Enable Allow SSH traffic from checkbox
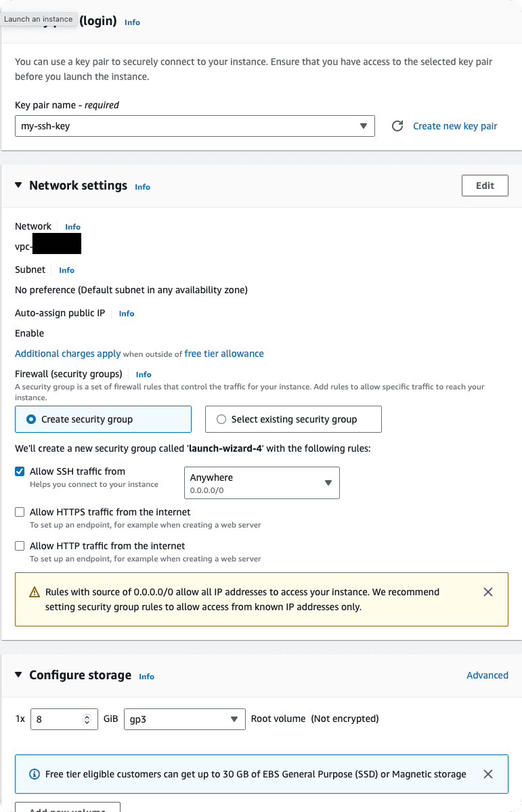The width and height of the screenshot is (522, 812). click(x=20, y=471)
